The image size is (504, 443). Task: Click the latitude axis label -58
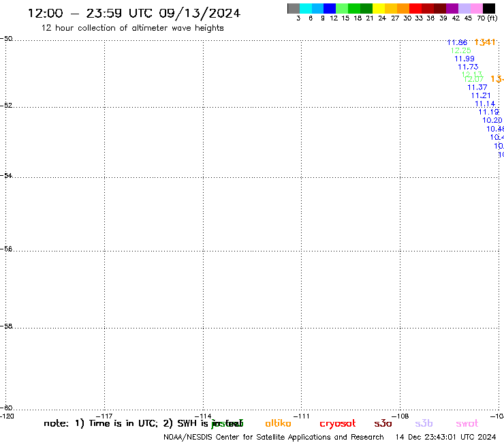pos(6,326)
